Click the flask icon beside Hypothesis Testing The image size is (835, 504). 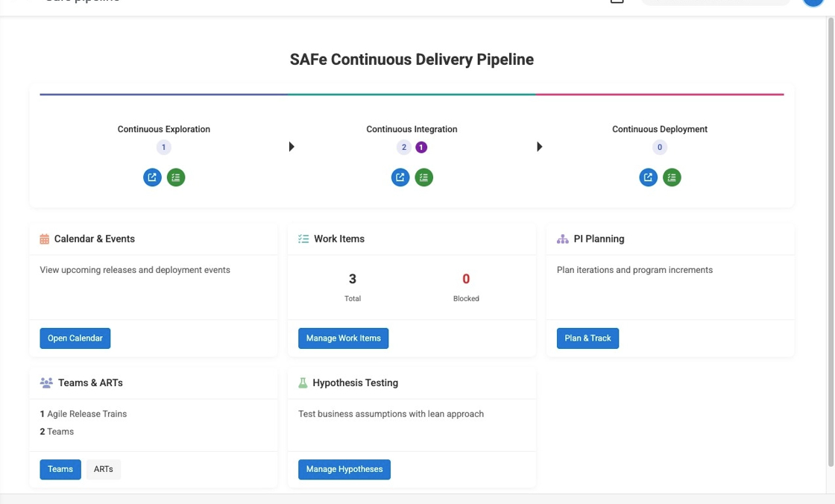pyautogui.click(x=303, y=382)
